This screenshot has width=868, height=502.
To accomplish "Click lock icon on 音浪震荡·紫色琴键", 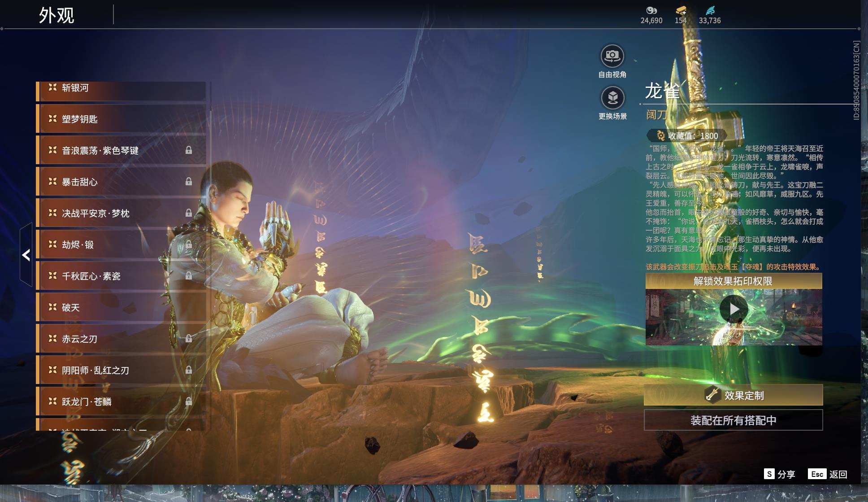I will click(x=189, y=150).
